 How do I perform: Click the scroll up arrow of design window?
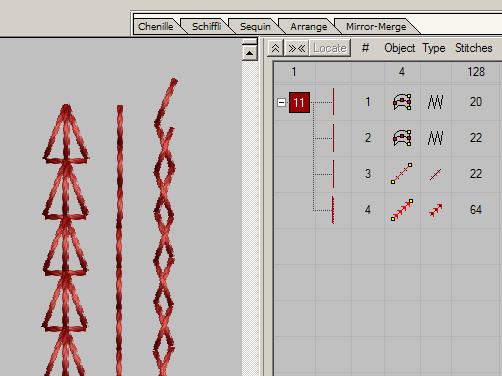249,53
